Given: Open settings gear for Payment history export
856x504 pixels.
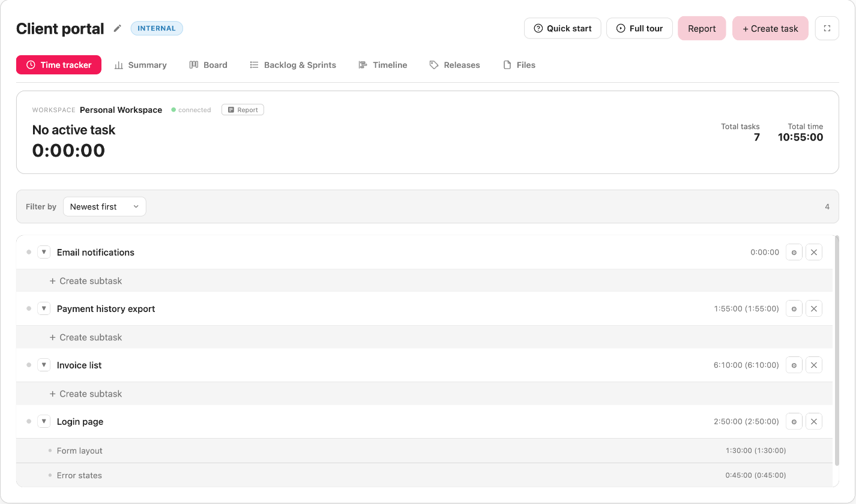Looking at the screenshot, I should (794, 309).
